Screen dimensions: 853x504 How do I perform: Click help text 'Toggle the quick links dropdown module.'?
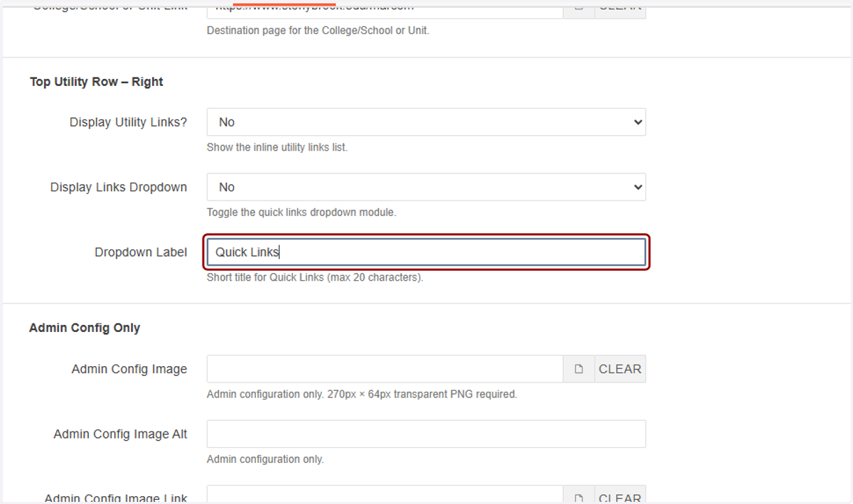tap(301, 213)
